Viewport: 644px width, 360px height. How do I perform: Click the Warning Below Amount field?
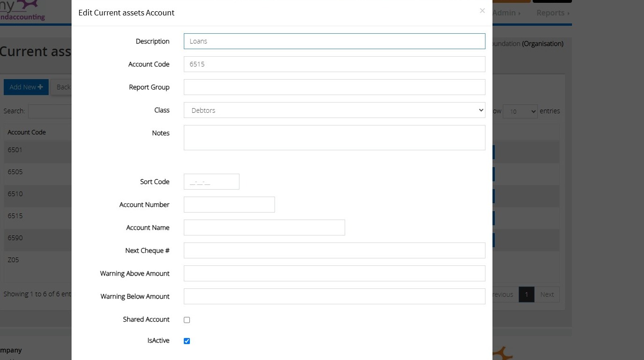pyautogui.click(x=334, y=296)
